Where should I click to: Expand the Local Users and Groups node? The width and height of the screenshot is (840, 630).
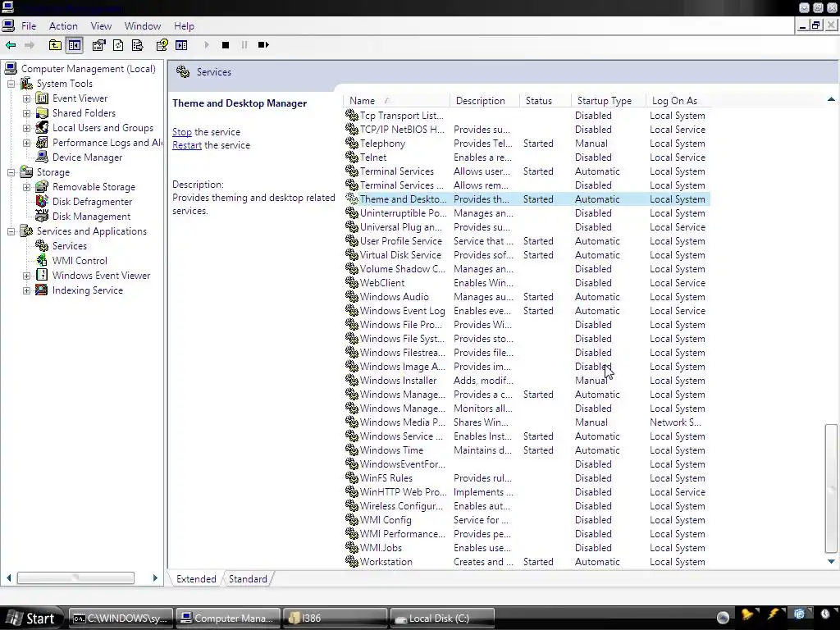(x=26, y=129)
